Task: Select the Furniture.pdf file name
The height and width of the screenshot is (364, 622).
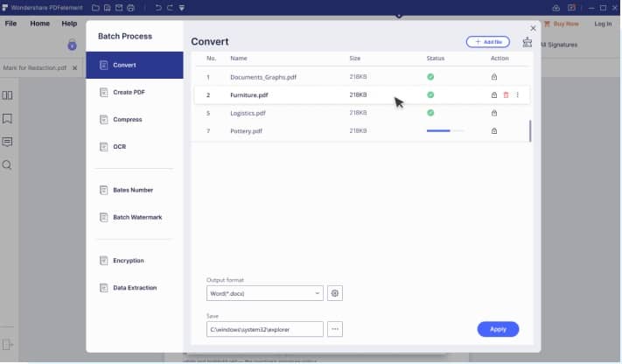Action: tap(249, 94)
